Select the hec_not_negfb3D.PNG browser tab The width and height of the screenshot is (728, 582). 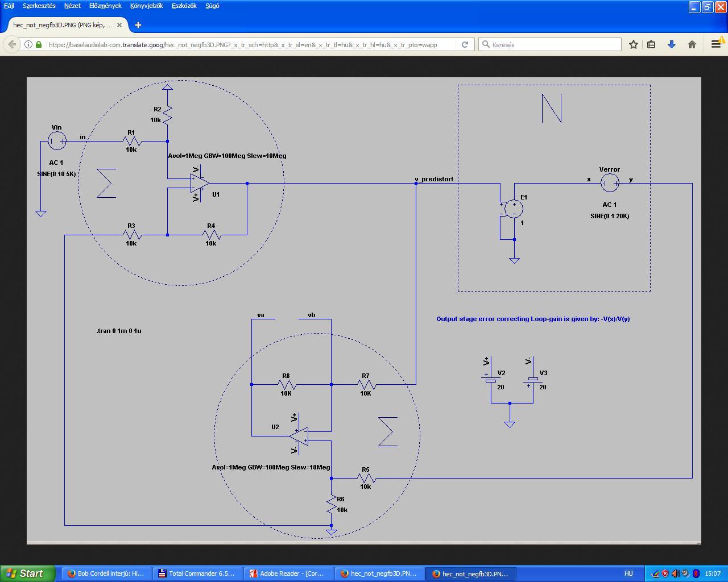click(67, 25)
